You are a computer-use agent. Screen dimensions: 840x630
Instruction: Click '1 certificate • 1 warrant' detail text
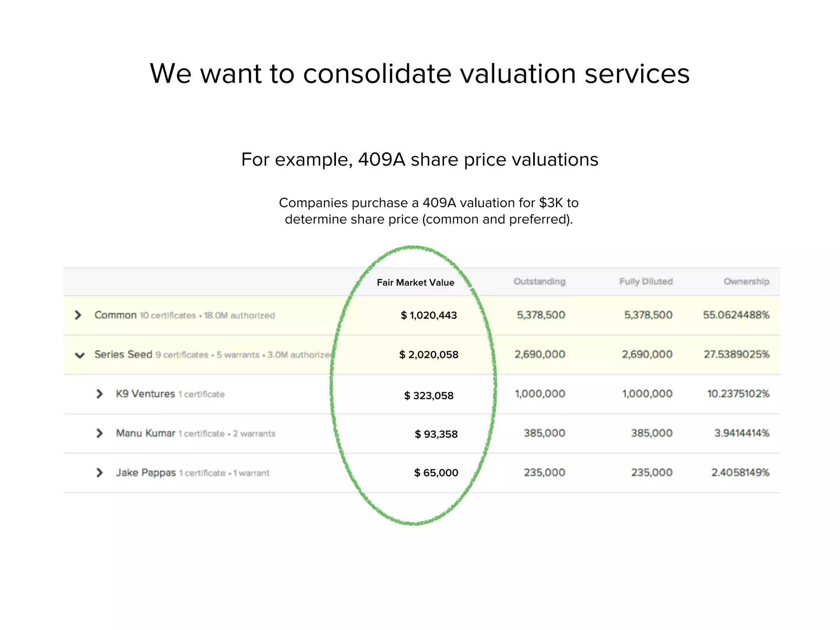tap(224, 473)
